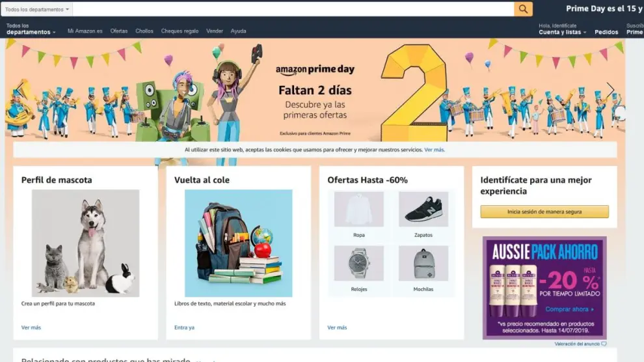644x362 pixels.
Task: Open the Pedidos orders link
Action: click(606, 32)
